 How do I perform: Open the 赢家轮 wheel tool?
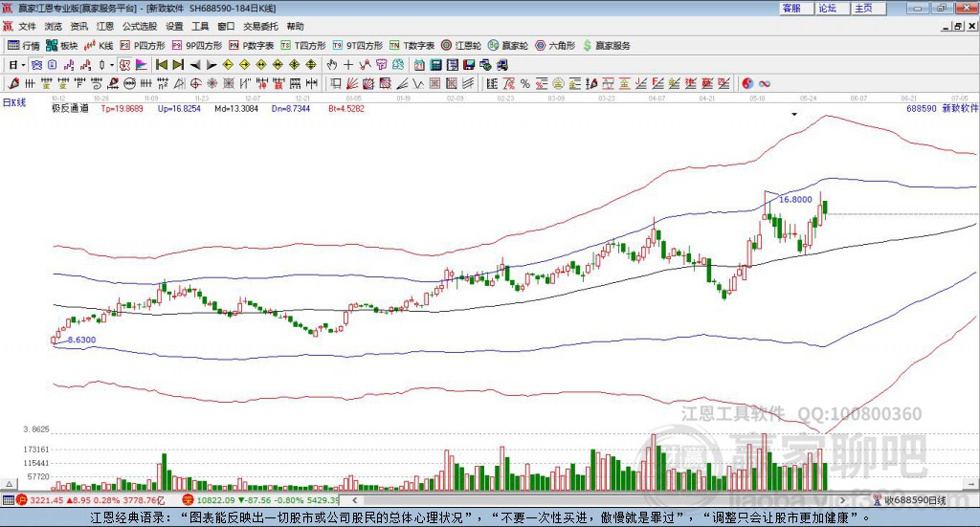pos(508,46)
